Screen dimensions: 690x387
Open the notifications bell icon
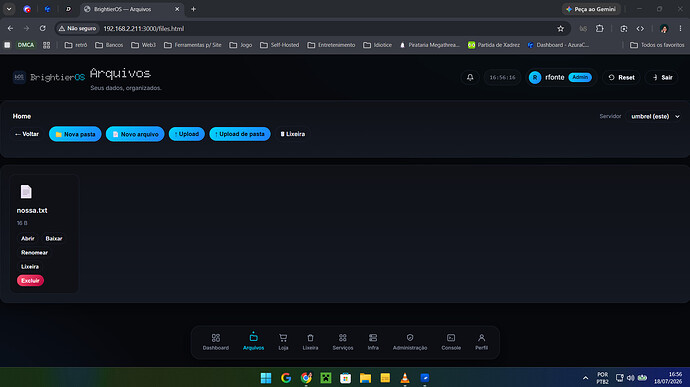(x=470, y=77)
